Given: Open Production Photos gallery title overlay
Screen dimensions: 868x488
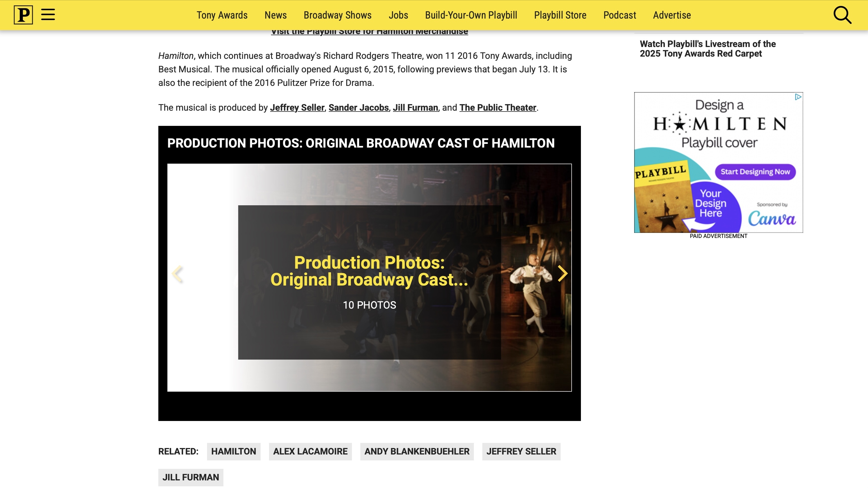Looking at the screenshot, I should click(x=369, y=271).
